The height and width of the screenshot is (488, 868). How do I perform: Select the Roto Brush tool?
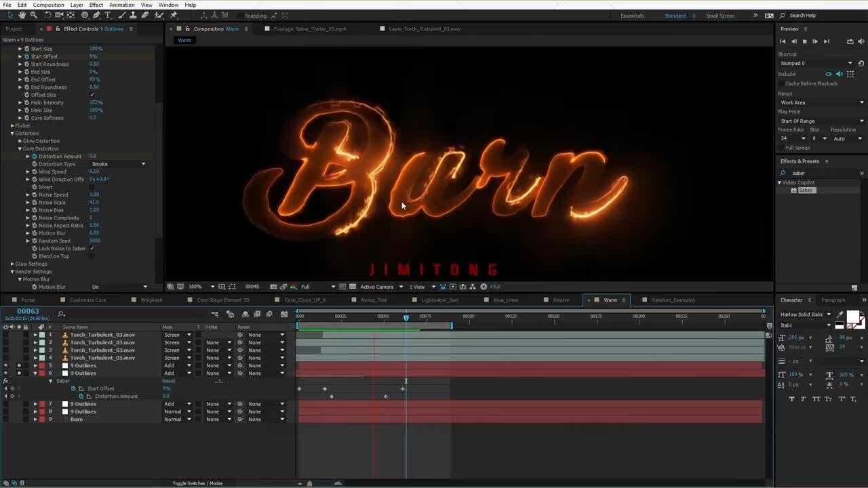coord(160,15)
